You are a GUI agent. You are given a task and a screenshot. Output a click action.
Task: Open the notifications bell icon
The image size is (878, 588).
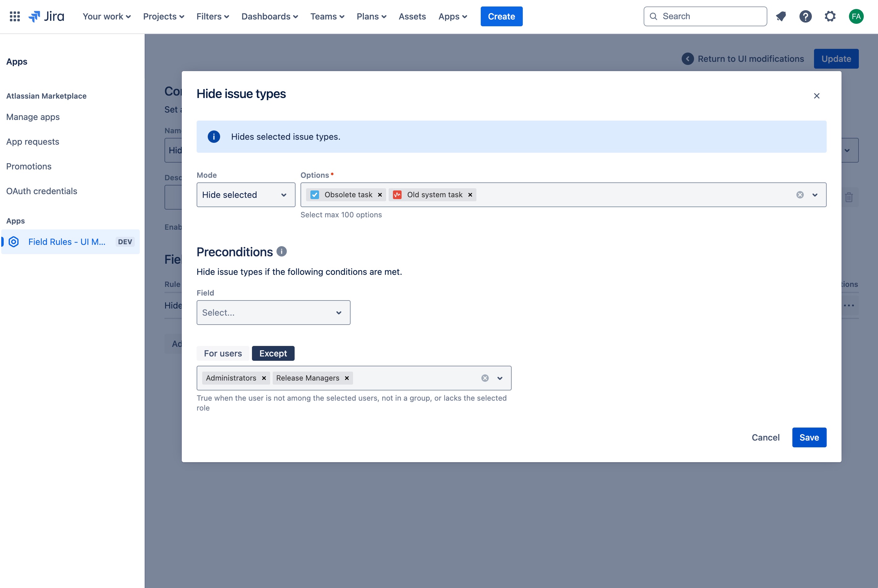[x=781, y=16]
